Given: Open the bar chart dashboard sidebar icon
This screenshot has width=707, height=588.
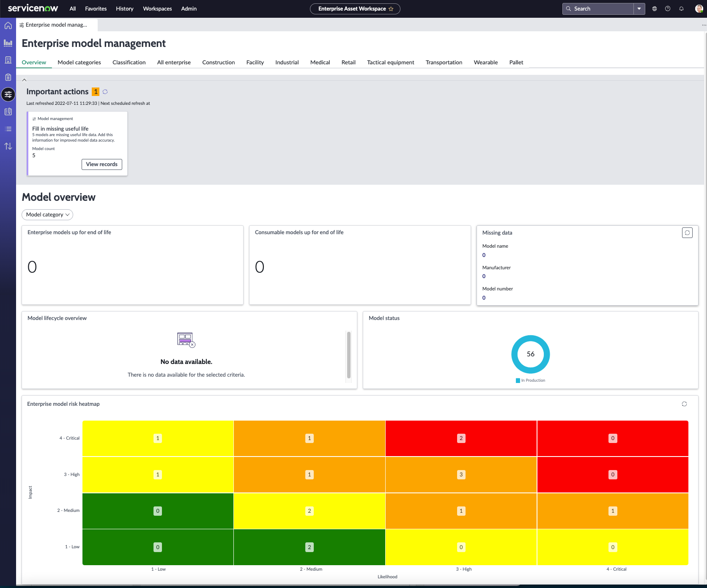Looking at the screenshot, I should 8,43.
